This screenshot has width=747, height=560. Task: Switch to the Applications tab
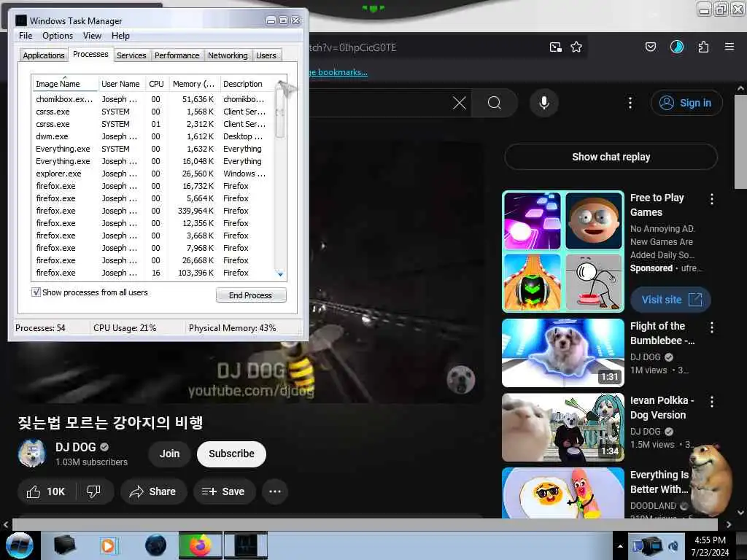(x=43, y=55)
